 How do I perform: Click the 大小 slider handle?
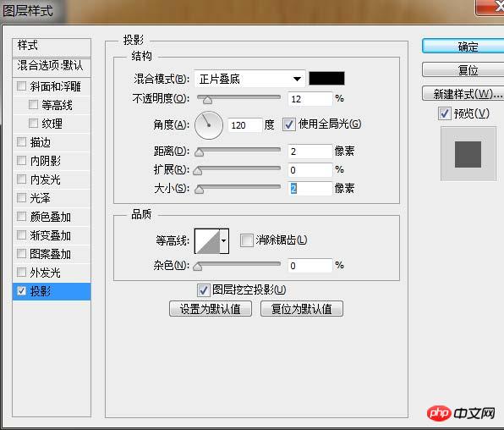(200, 190)
